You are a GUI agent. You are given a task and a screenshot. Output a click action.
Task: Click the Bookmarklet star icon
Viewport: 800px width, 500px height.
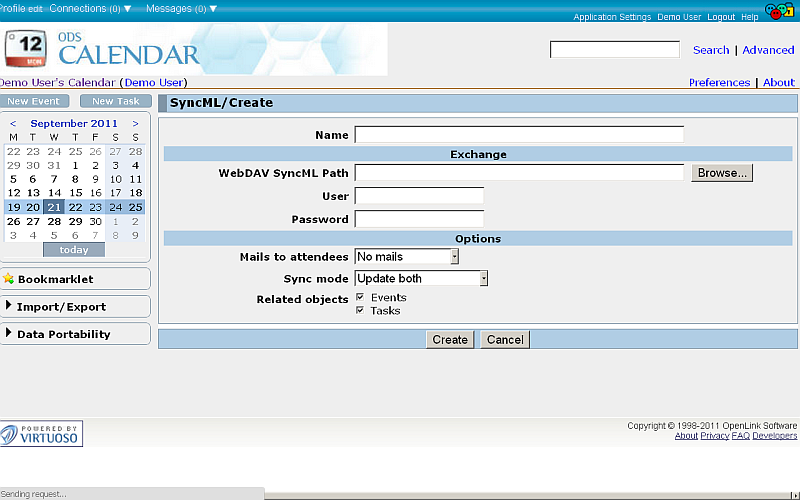tap(8, 279)
